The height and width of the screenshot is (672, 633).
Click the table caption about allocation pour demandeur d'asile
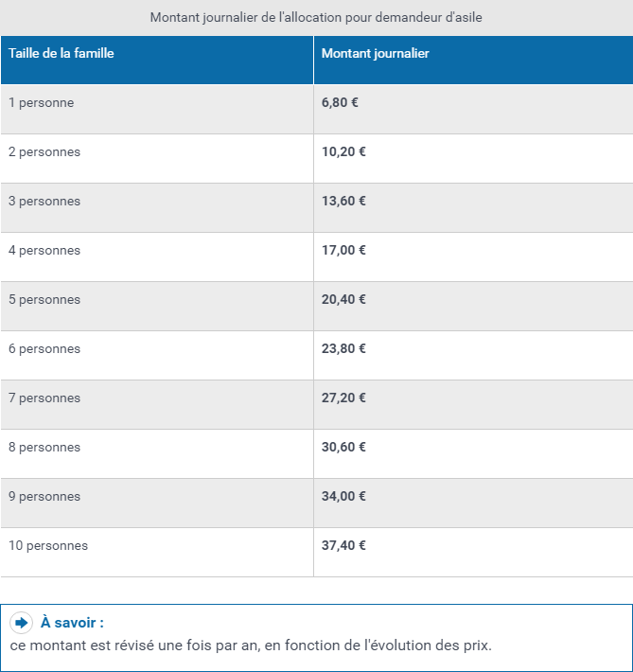316,18
